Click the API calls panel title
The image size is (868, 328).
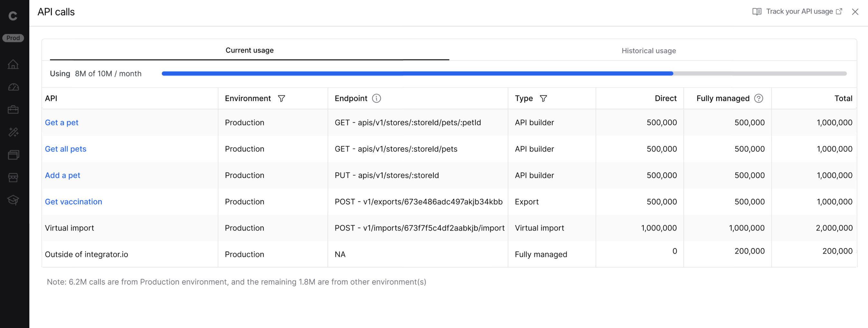pyautogui.click(x=56, y=12)
